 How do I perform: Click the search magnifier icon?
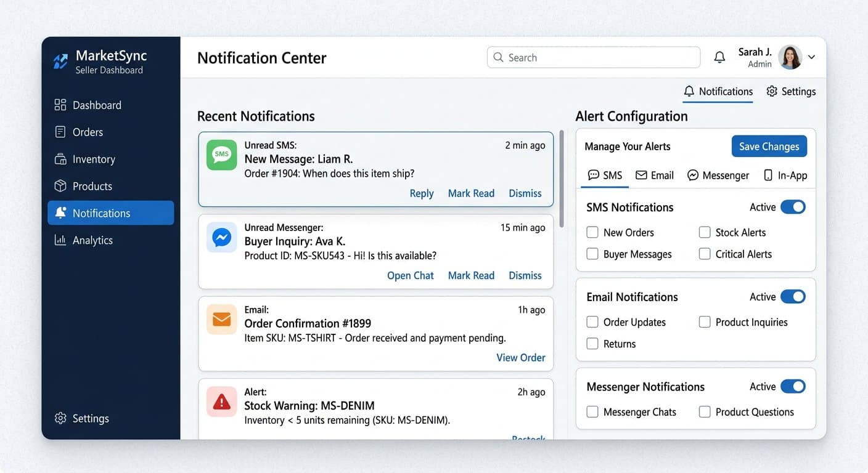pyautogui.click(x=498, y=57)
